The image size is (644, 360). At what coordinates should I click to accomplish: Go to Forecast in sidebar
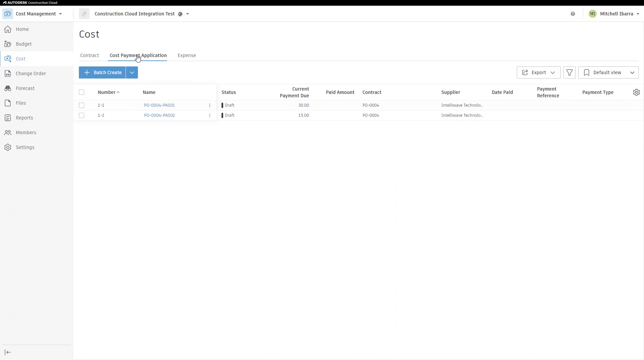[25, 88]
